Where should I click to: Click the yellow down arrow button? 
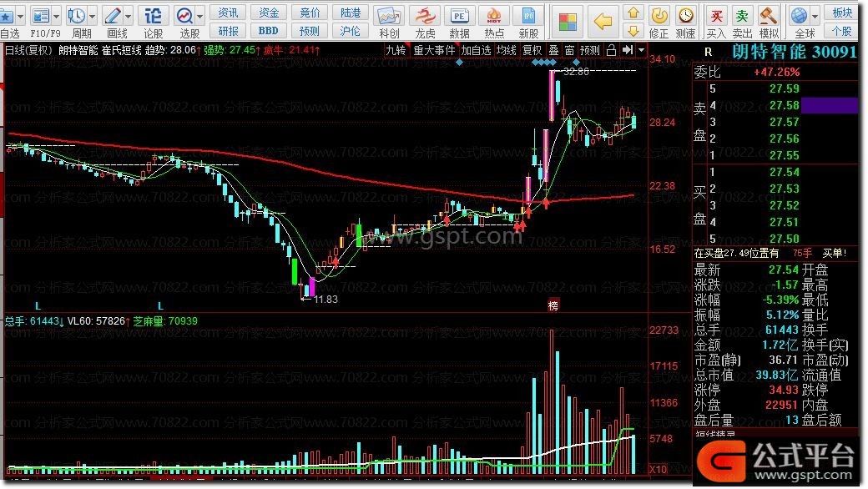[633, 30]
